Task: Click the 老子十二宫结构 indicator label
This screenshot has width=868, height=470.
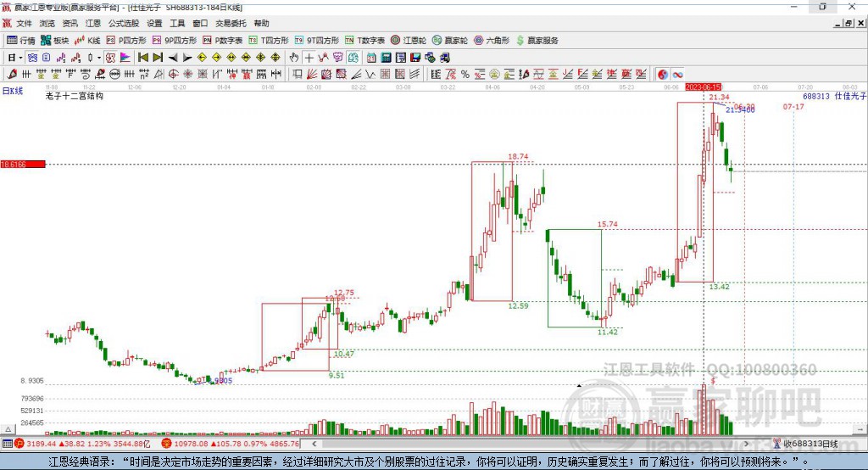Action: (75, 96)
